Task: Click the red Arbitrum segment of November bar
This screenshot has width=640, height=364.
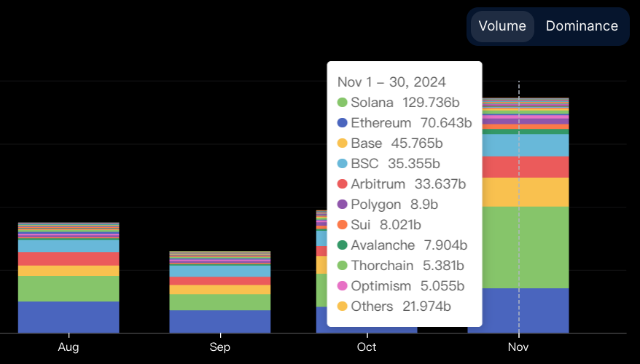Action: pos(518,167)
